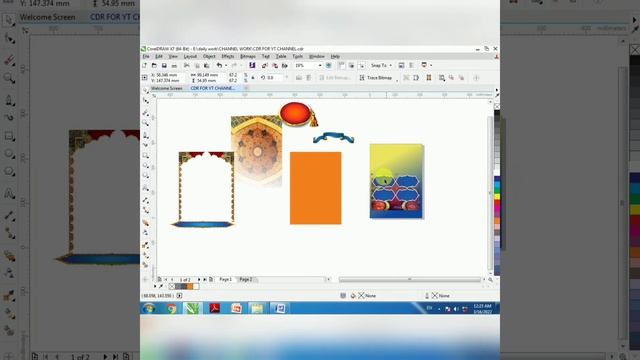Switch to the CDR FOR YT CHANNEL document tab
Screen dimensions: 640x360
click(x=213, y=88)
